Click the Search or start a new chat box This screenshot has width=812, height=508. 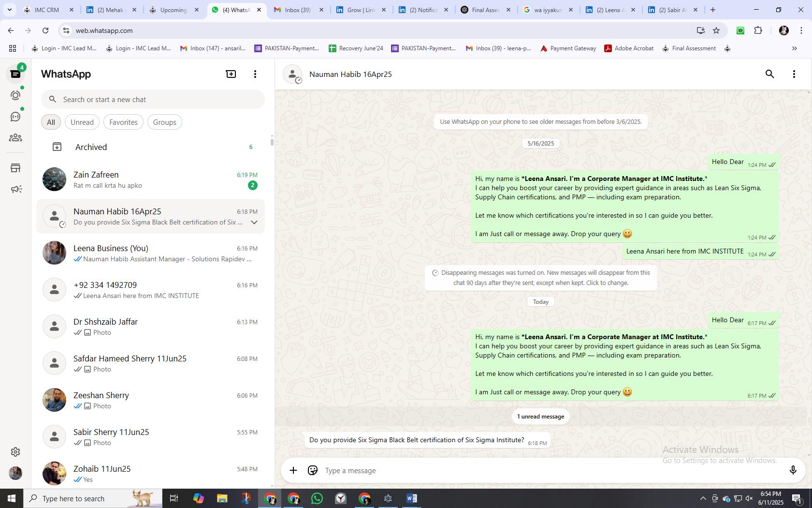click(x=153, y=99)
